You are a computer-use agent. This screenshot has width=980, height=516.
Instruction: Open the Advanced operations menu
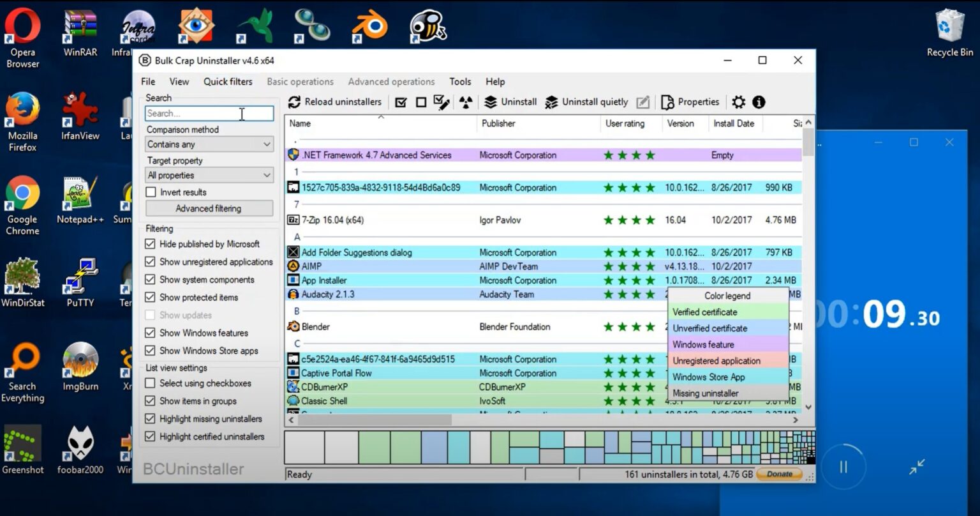click(391, 82)
